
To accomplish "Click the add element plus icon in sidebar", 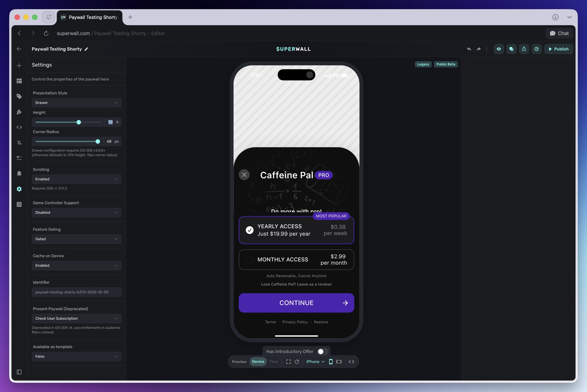I will click(19, 65).
